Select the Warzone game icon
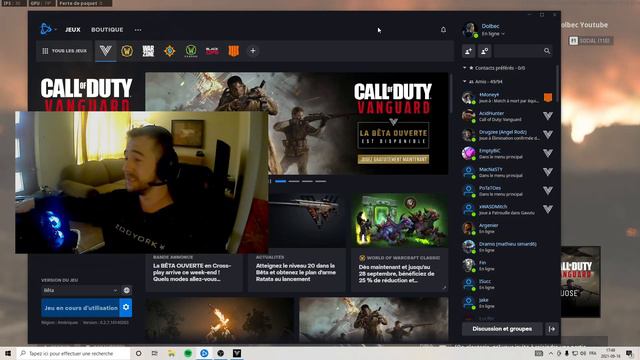This screenshot has height=360, width=640. [x=148, y=51]
